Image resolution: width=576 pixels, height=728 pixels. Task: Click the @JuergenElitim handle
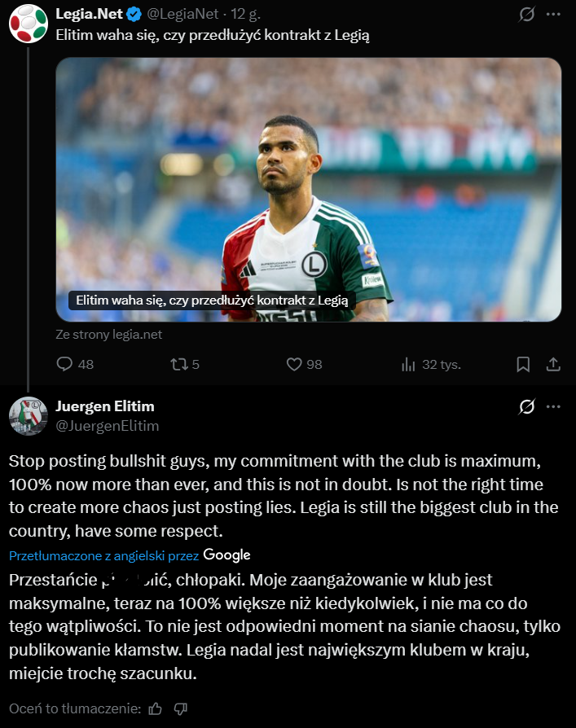point(107,426)
